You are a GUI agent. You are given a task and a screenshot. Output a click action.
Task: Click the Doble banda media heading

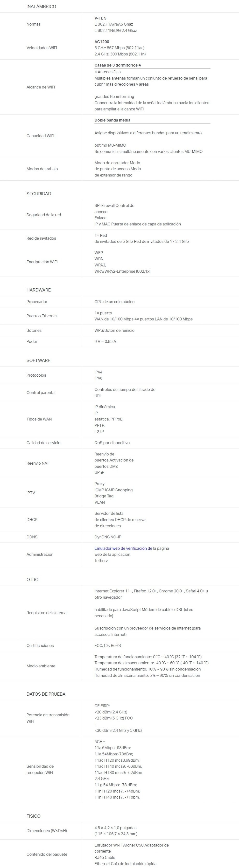coord(112,120)
